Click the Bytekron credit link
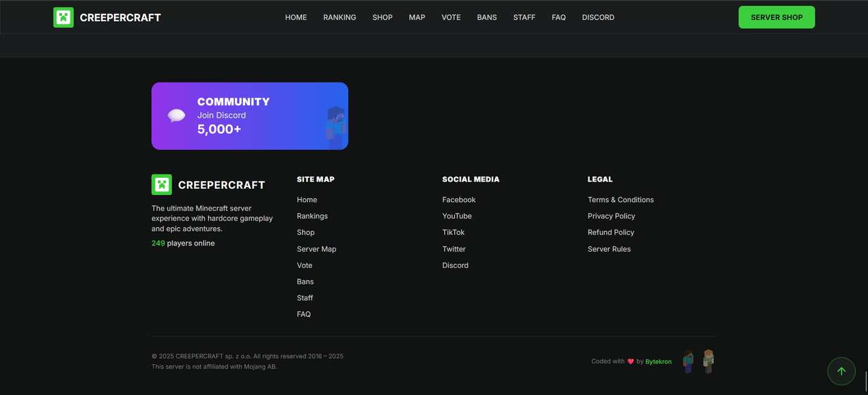The width and height of the screenshot is (868, 395). pos(659,361)
